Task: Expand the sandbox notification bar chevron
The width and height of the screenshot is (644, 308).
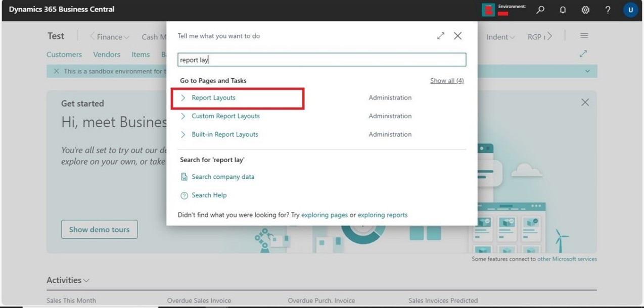Action: tap(587, 71)
